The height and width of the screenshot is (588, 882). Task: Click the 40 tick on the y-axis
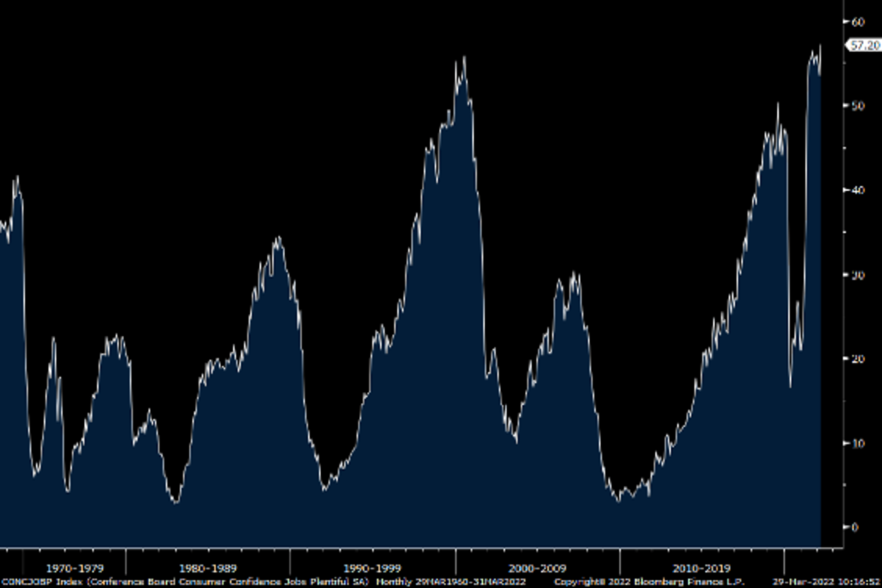(x=858, y=190)
